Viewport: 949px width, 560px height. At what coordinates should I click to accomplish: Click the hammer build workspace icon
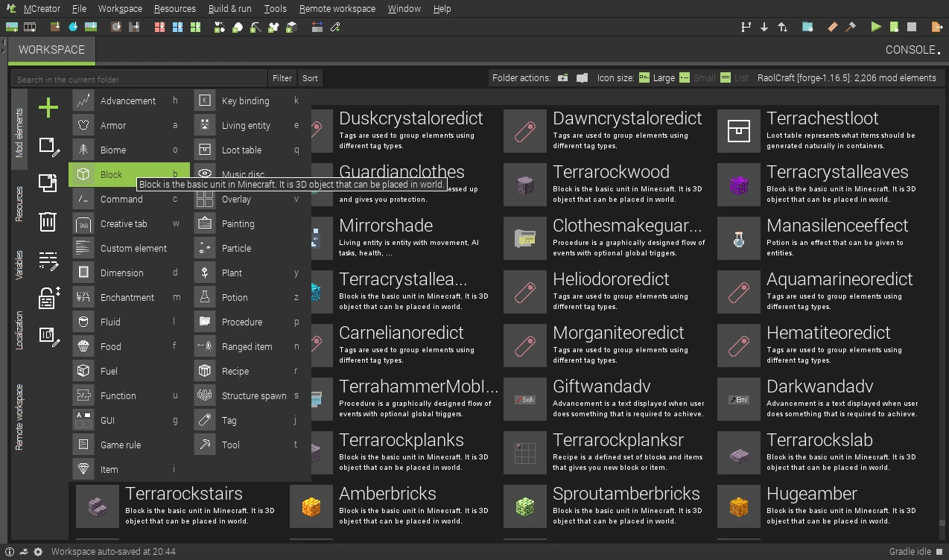coord(851,27)
